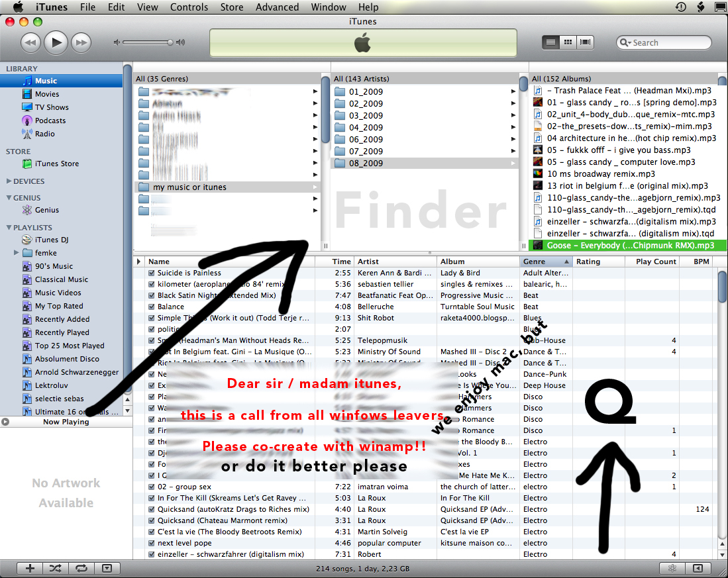Expand the femke playlist folder

(17, 253)
